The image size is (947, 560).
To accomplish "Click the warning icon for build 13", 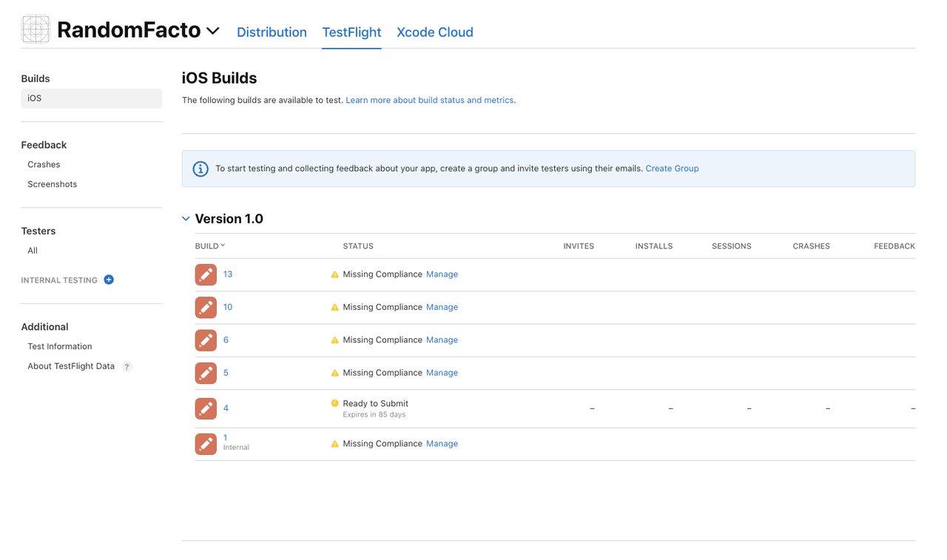I will pyautogui.click(x=334, y=274).
